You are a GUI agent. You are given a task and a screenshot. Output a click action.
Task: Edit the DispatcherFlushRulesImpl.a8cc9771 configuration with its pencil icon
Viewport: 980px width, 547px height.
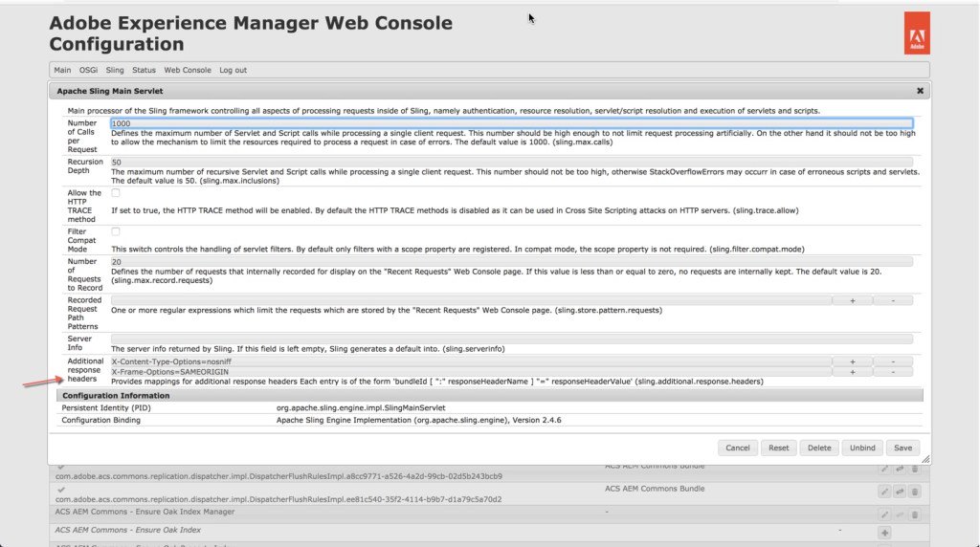click(884, 469)
